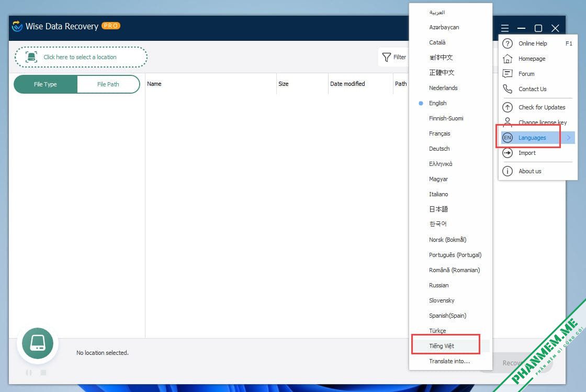Click Check for Updates menu entry
This screenshot has width=586, height=392.
pos(538,107)
